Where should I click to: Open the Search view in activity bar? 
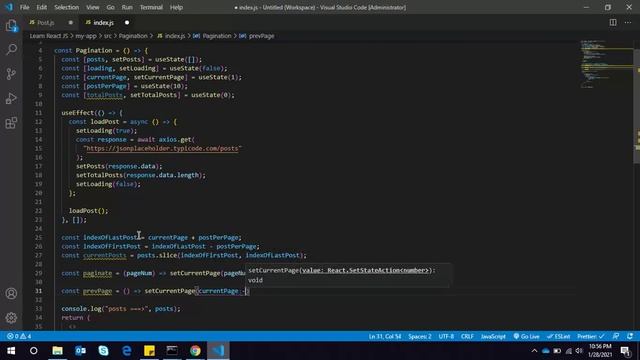pos(11,49)
